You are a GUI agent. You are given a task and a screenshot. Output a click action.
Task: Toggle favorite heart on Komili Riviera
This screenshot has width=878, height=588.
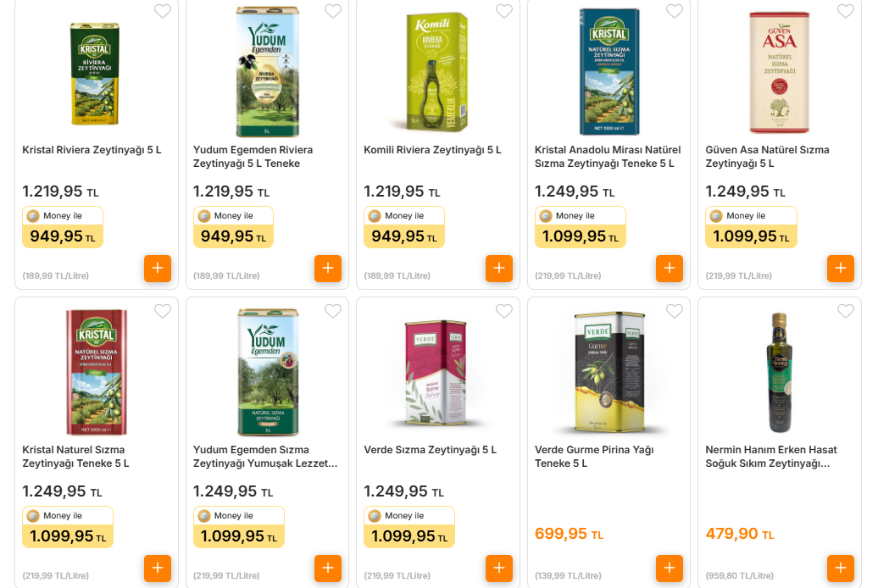coord(504,11)
